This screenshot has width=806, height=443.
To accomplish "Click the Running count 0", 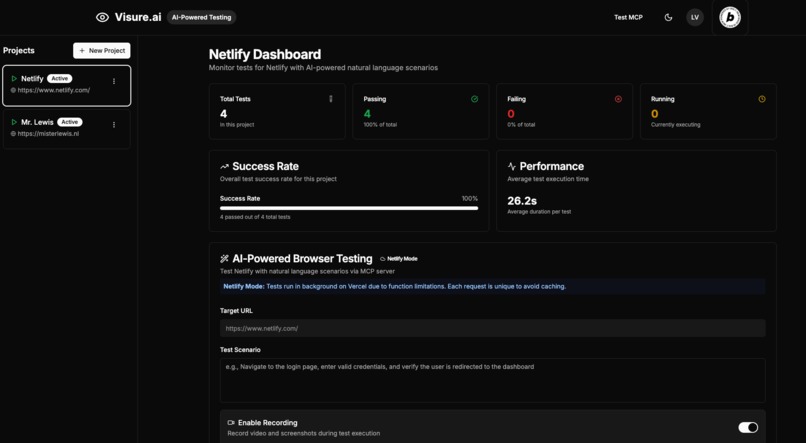I will pos(654,114).
